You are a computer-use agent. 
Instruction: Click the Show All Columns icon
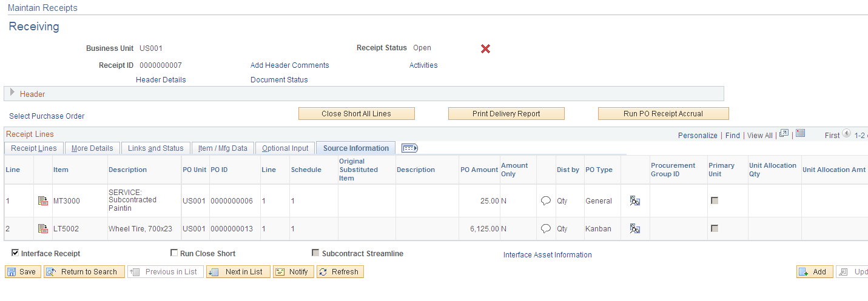[410, 148]
